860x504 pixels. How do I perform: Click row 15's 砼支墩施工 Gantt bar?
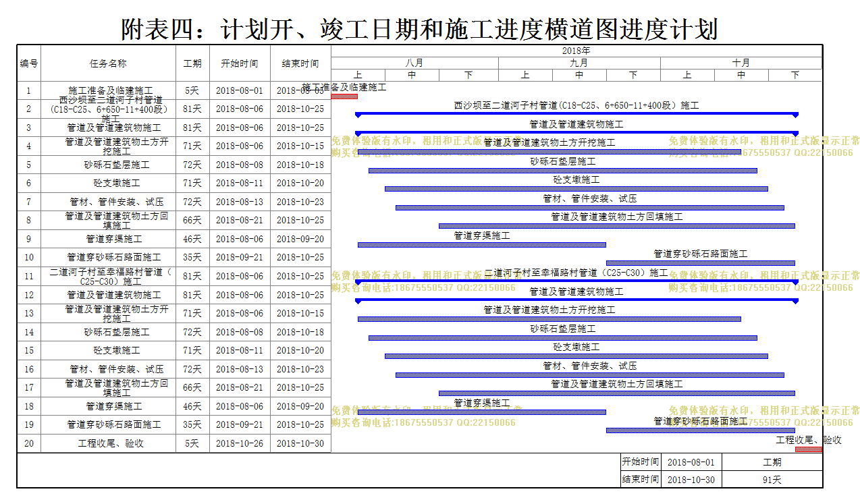pyautogui.click(x=576, y=356)
